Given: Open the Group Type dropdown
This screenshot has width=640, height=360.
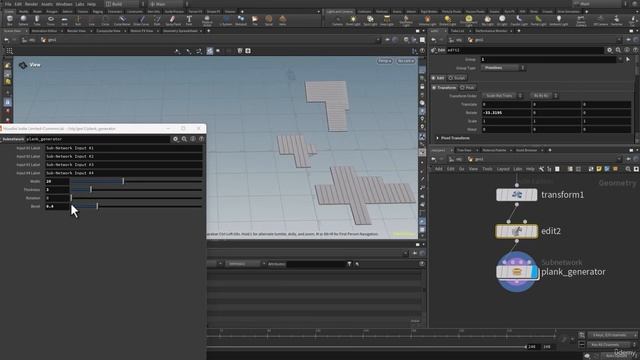Looking at the screenshot, I should tap(503, 68).
